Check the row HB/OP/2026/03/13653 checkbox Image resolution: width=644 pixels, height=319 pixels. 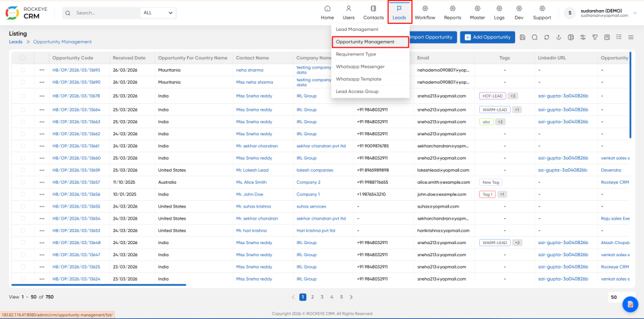(23, 231)
